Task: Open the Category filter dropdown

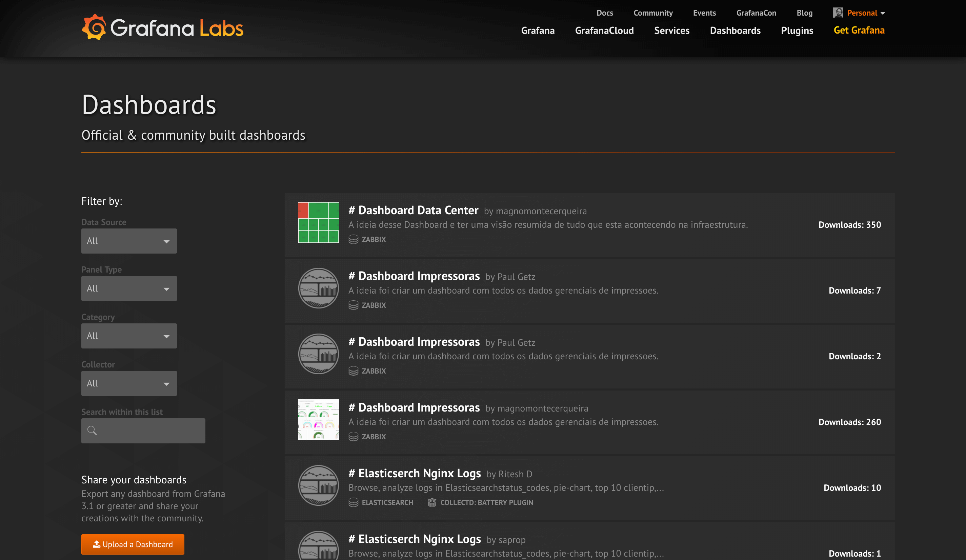Action: [129, 336]
